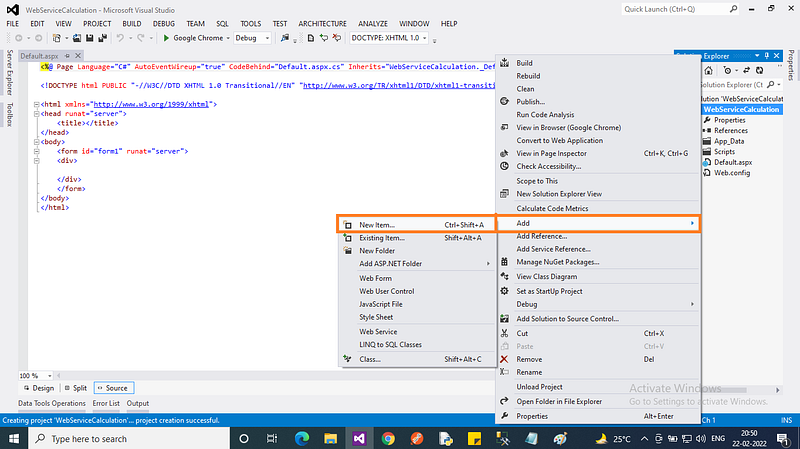Image resolution: width=800 pixels, height=449 pixels.
Task: Open the Output tab
Action: (x=138, y=403)
